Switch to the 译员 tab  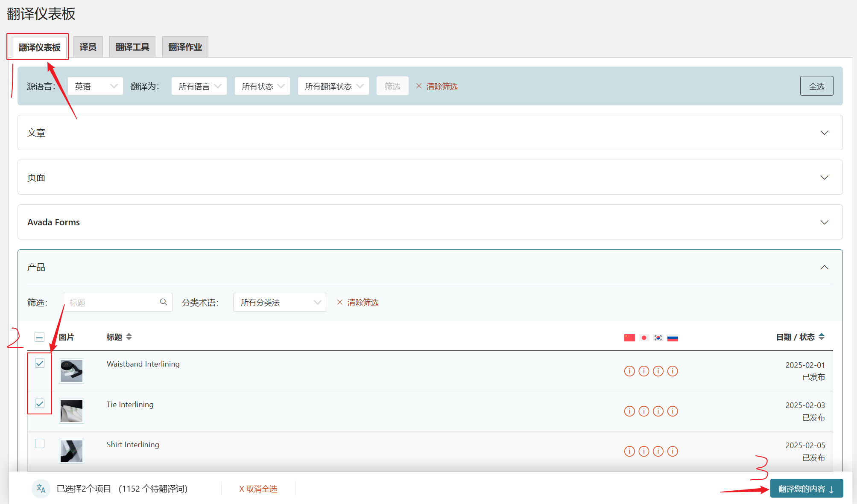pos(88,47)
